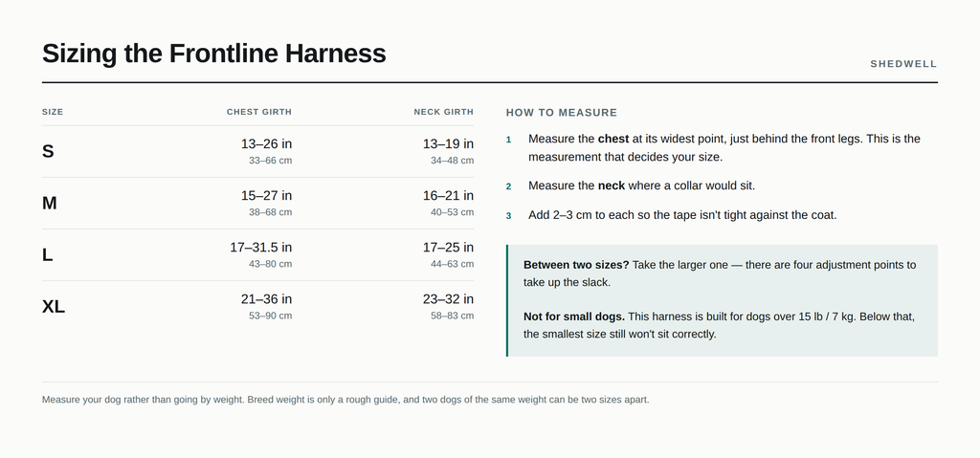Image resolution: width=980 pixels, height=458 pixels.
Task: Click neck girth value '23–32 in'
Action: 448,299
